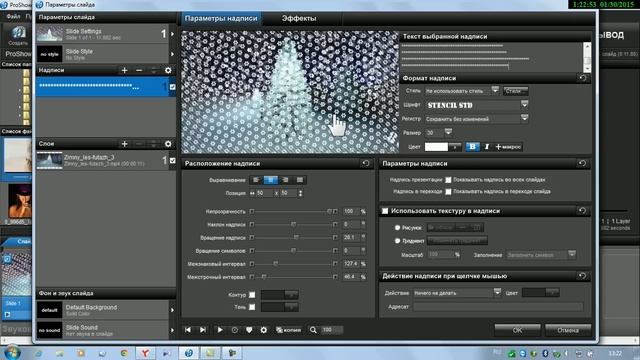Select the Градиент texture radio button

tap(397, 241)
